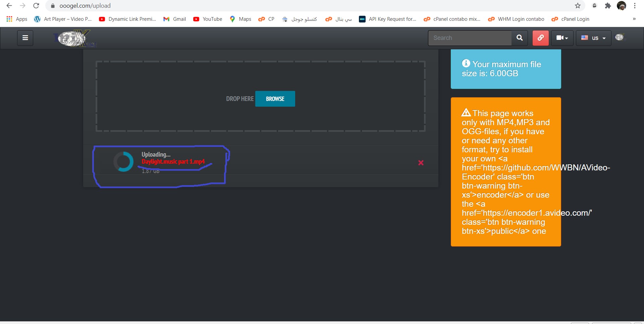Open the Chrome profile avatar
644x324 pixels.
(622, 6)
